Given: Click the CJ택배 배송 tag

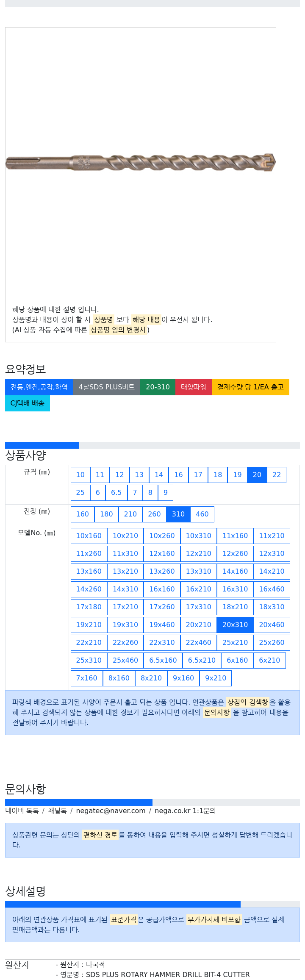Looking at the screenshot, I should pyautogui.click(x=28, y=403).
